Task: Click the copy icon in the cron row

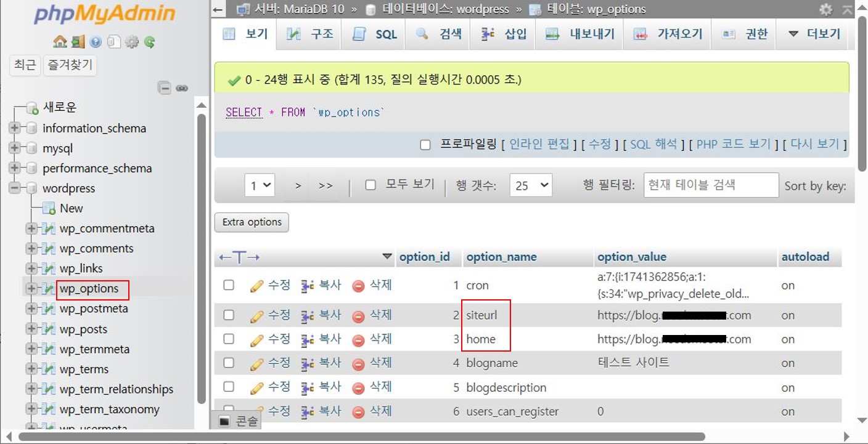Action: click(308, 286)
